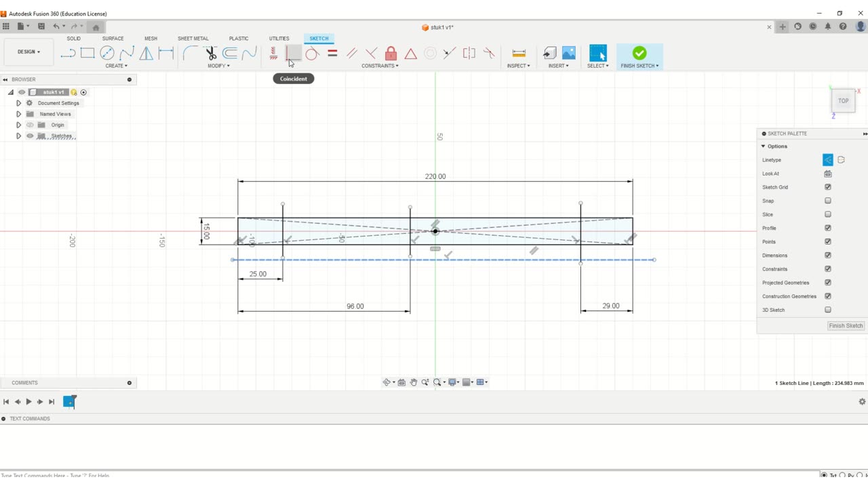Image resolution: width=868 pixels, height=488 pixels.
Task: Toggle the Profile checkbox
Action: pyautogui.click(x=828, y=228)
